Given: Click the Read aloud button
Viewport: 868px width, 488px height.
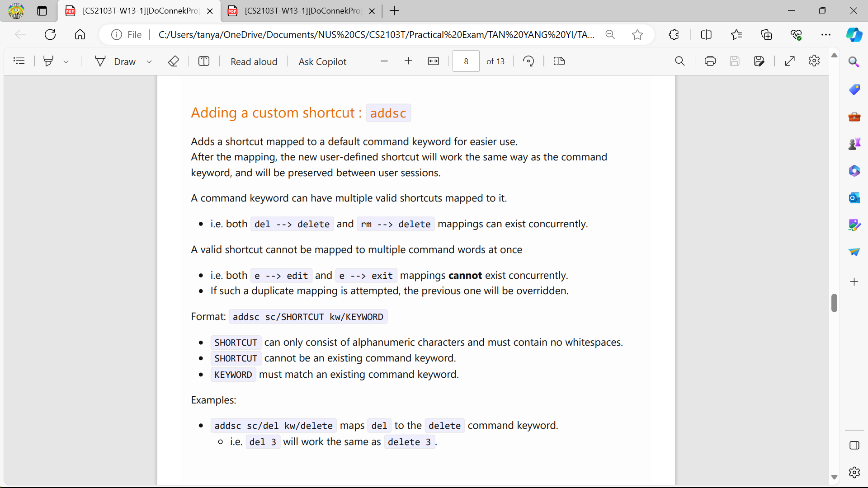Looking at the screenshot, I should [x=254, y=61].
